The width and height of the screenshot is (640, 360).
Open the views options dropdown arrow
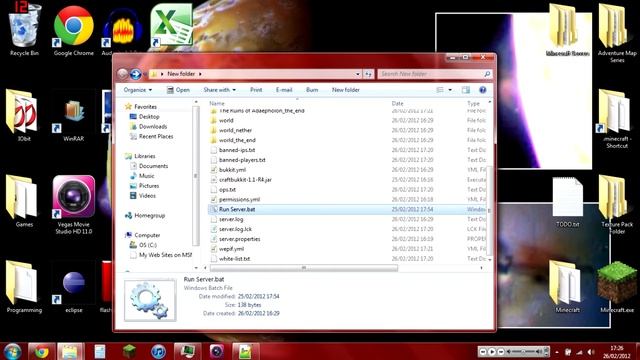[450, 90]
